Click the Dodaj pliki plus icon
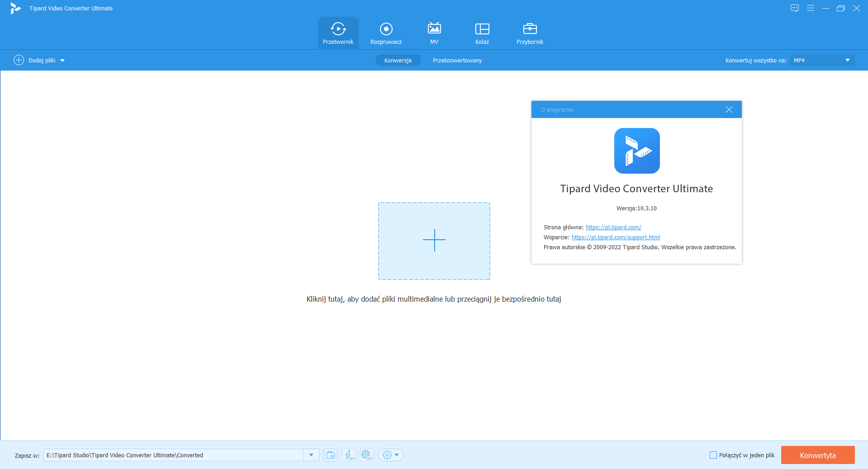 [19, 60]
